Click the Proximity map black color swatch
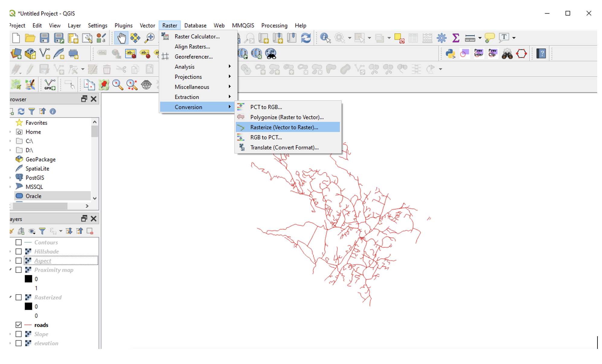The width and height of the screenshot is (602, 364). (x=28, y=279)
